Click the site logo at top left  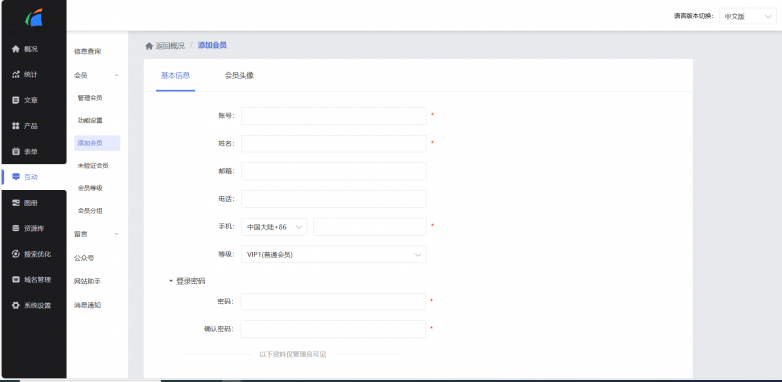click(34, 17)
